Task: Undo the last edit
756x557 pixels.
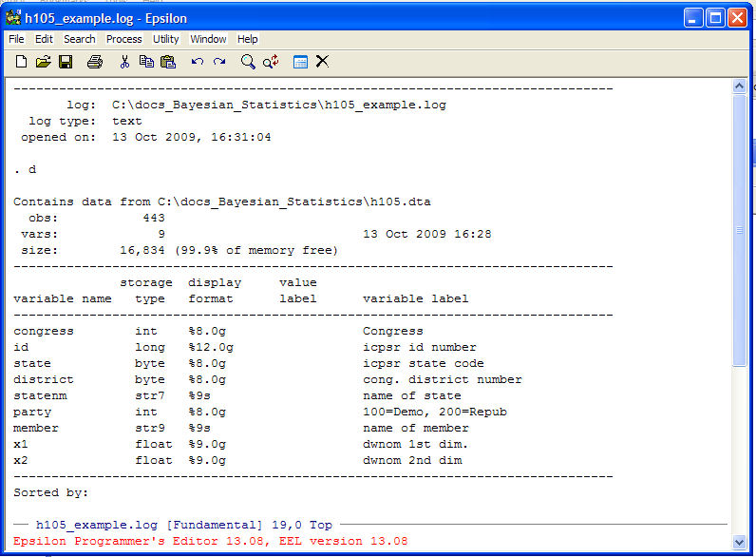Action: 198,62
